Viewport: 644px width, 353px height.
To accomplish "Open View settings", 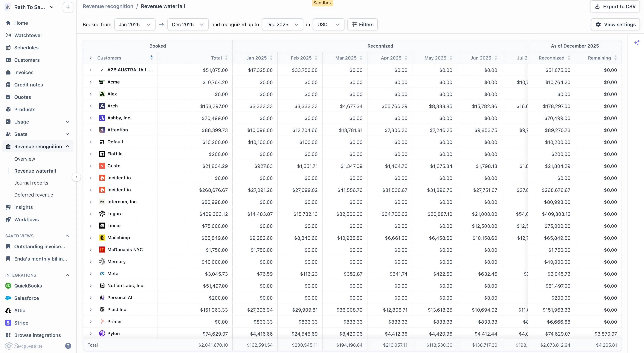I will pos(615,24).
